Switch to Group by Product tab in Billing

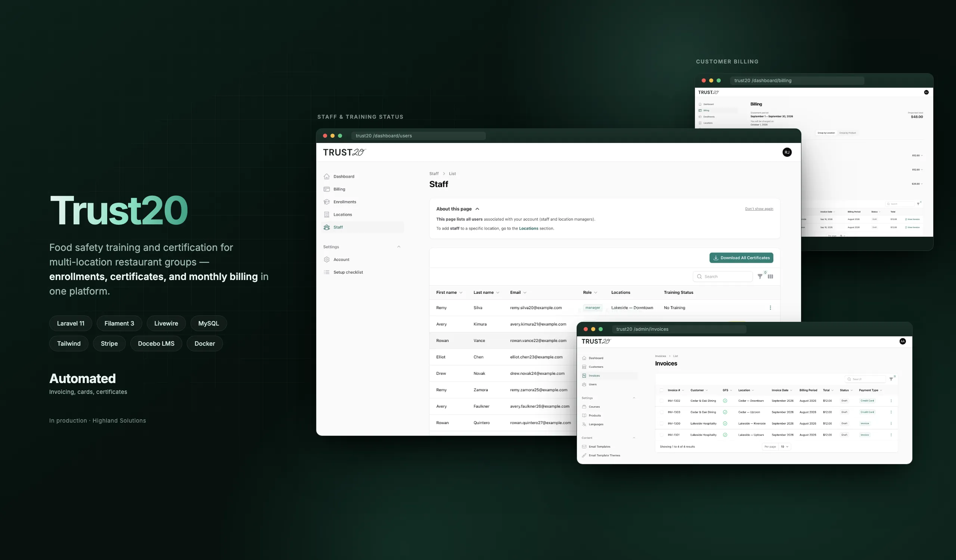point(847,133)
